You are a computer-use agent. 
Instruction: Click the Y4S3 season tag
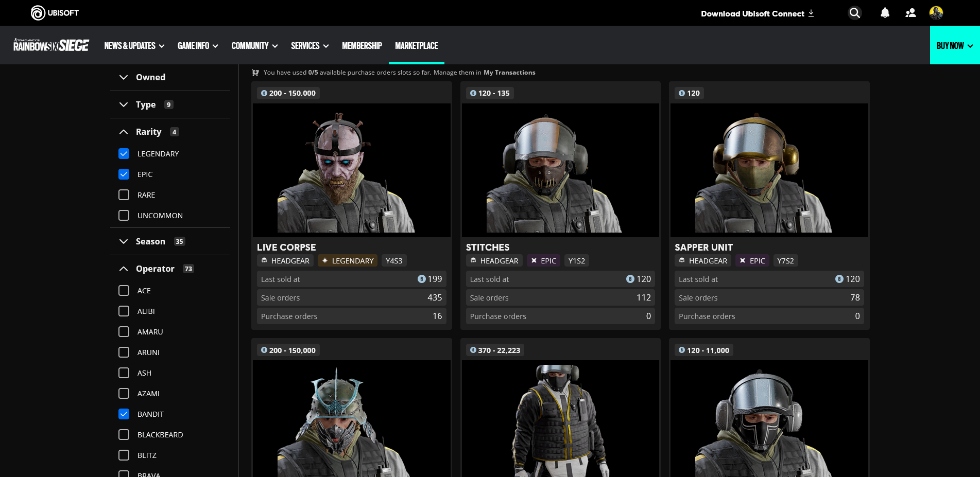[394, 260]
